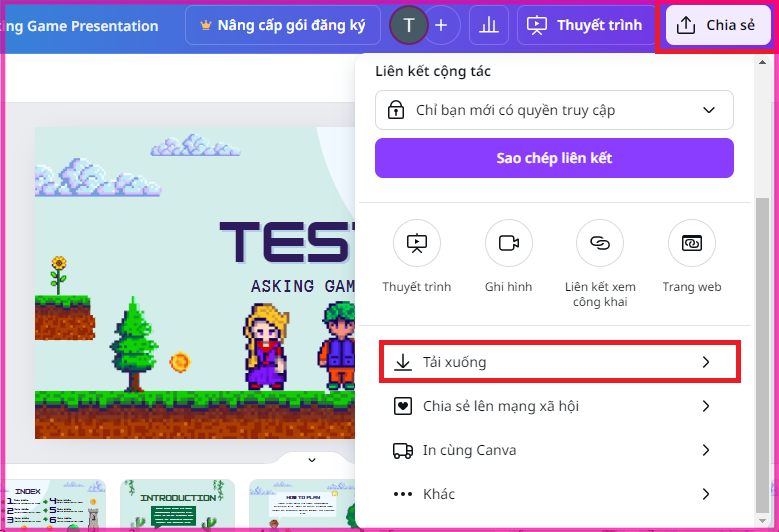Click the Chia sẻ share button

[718, 25]
